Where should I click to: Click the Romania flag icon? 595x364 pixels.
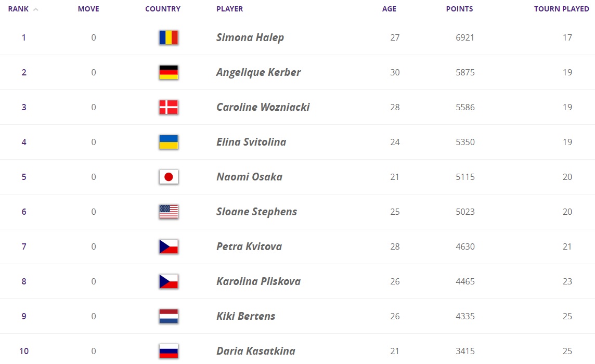169,37
